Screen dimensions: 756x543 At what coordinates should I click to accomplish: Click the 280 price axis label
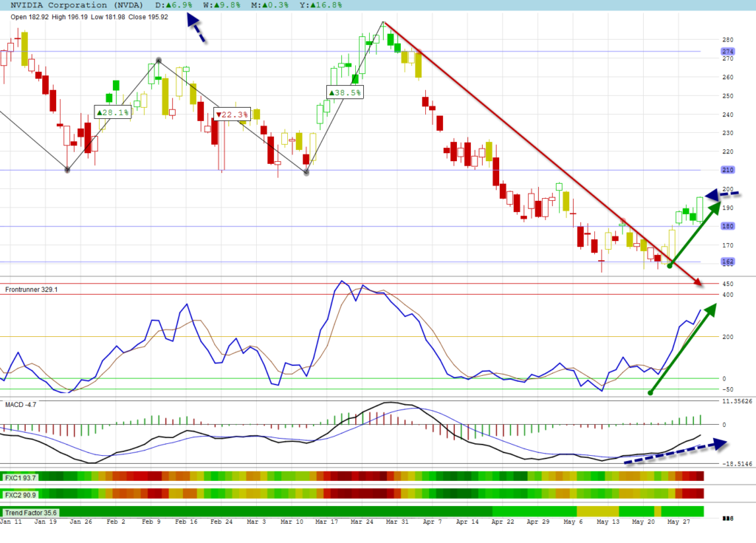727,40
